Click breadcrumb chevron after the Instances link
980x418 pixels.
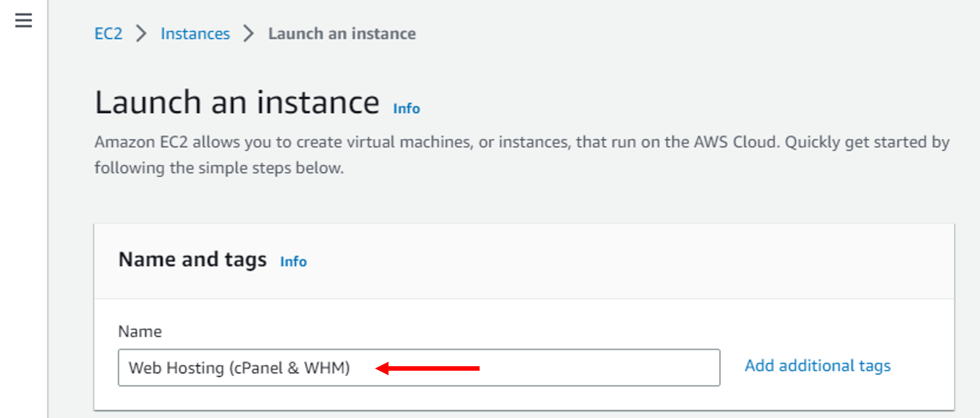[248, 34]
